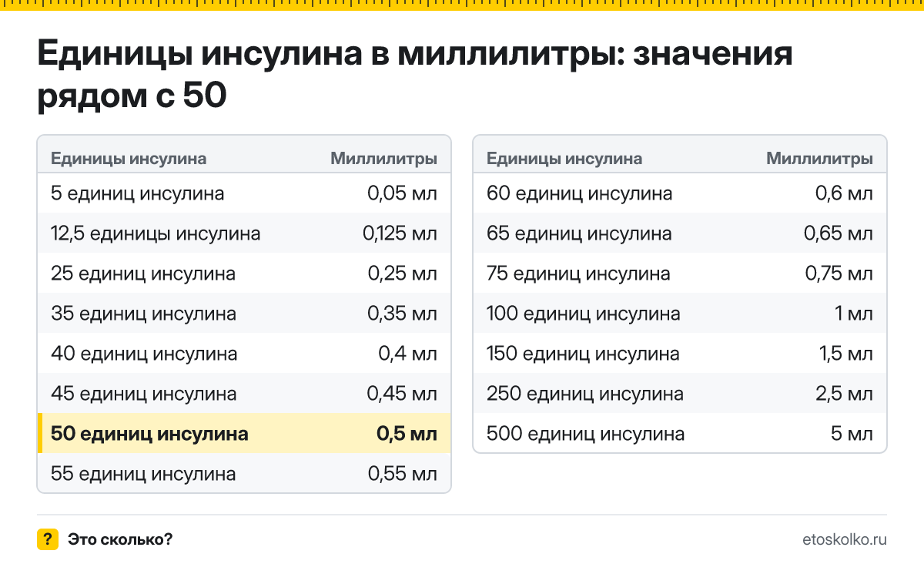Click '100 единиц инсулина' cell

coord(584,314)
